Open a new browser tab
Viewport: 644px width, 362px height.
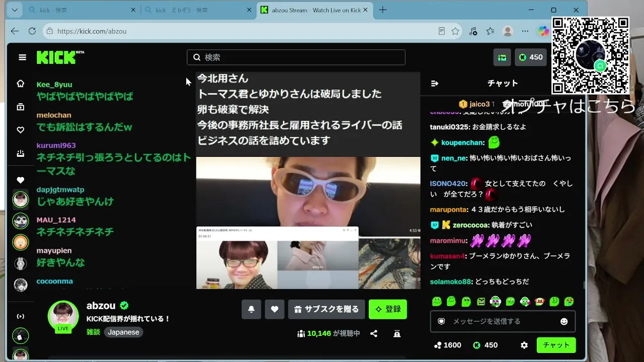pos(383,10)
